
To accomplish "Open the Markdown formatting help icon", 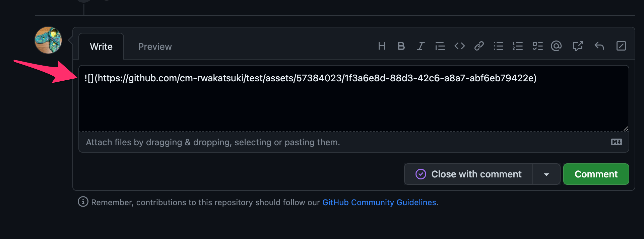I will point(617,142).
